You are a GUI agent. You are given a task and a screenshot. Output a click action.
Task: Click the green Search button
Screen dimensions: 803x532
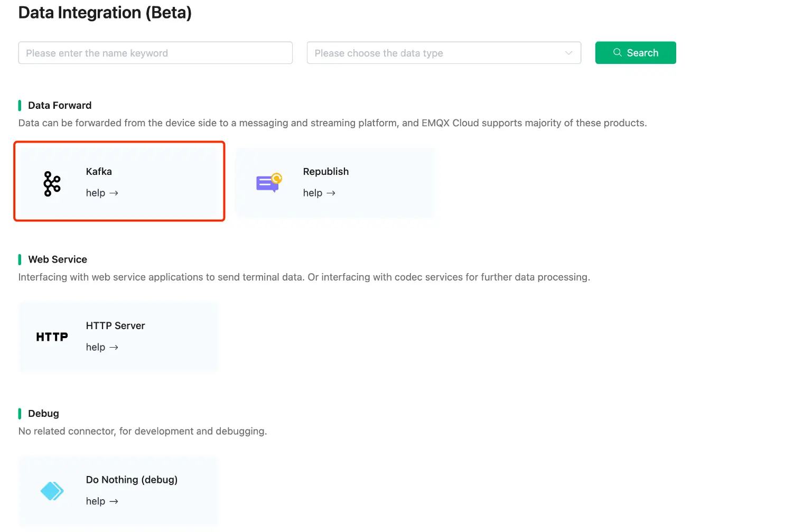(x=636, y=53)
